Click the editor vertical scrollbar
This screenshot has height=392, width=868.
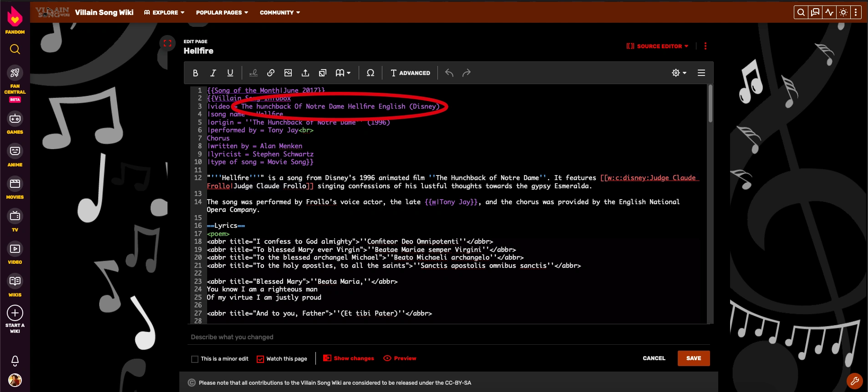click(710, 105)
